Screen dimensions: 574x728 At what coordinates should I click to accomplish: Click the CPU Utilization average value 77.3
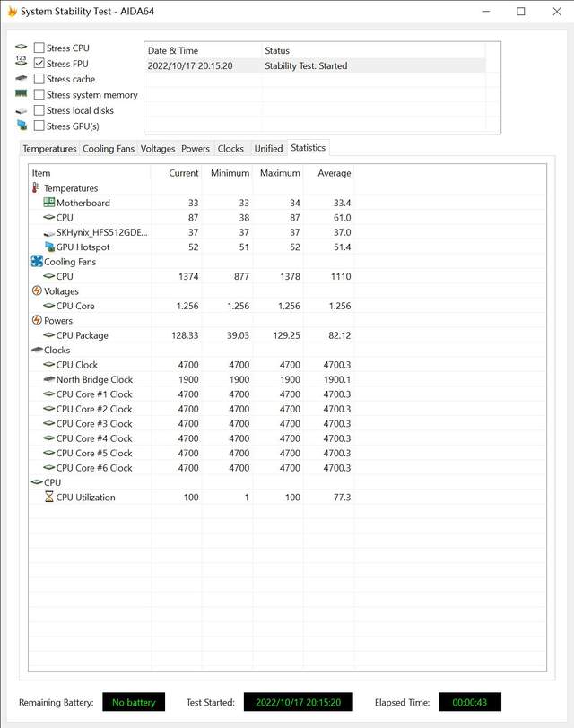click(x=343, y=498)
